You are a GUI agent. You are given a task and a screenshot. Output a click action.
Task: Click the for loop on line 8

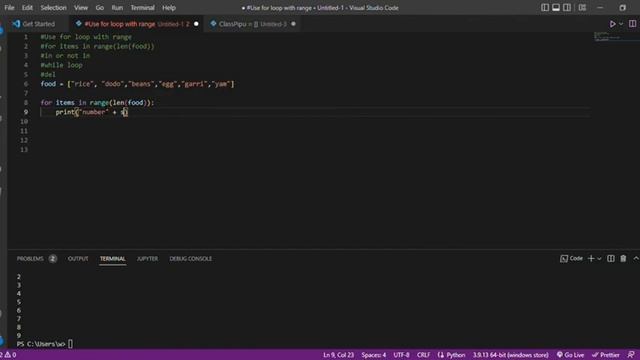click(97, 103)
